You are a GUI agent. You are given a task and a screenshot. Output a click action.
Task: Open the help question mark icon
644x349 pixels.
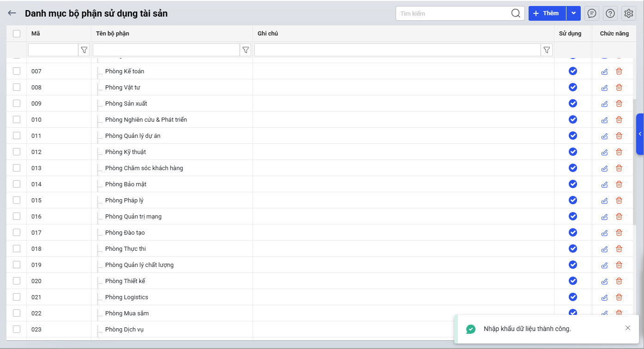[610, 13]
